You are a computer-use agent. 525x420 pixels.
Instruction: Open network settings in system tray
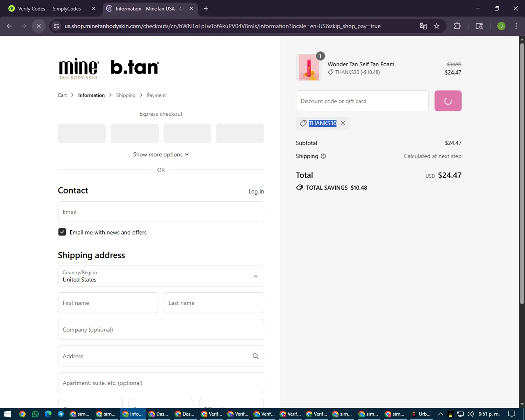pos(460,414)
